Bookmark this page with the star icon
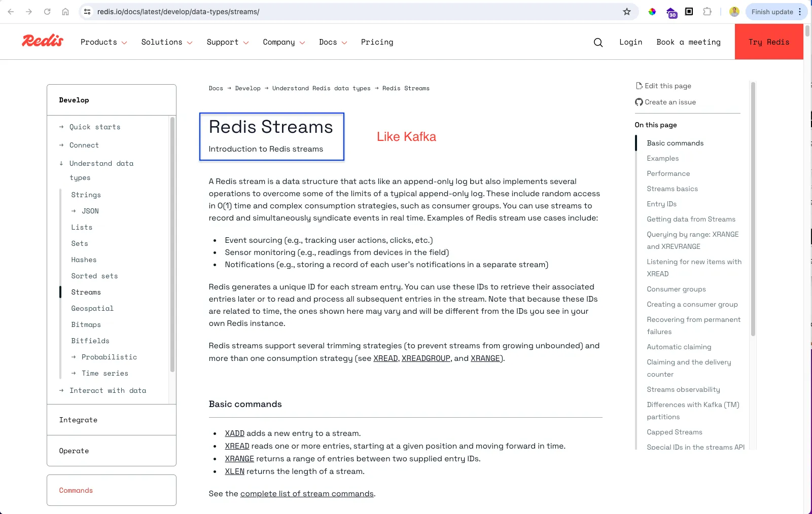 click(627, 12)
